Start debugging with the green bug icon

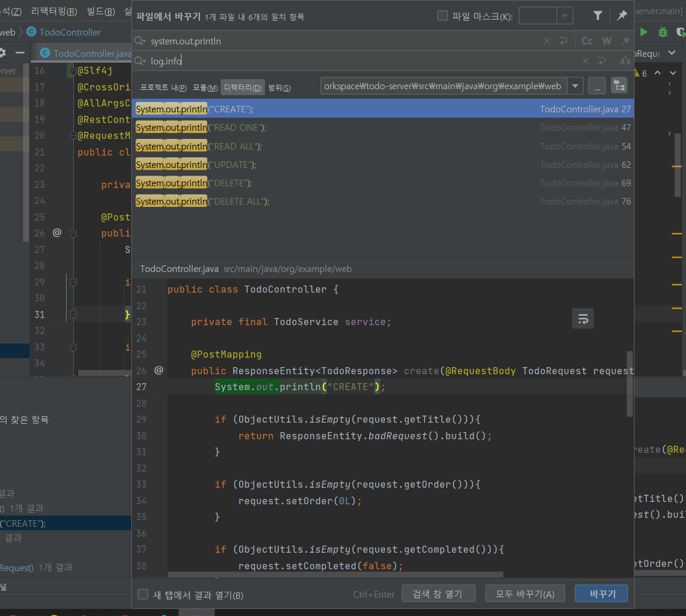tap(663, 32)
